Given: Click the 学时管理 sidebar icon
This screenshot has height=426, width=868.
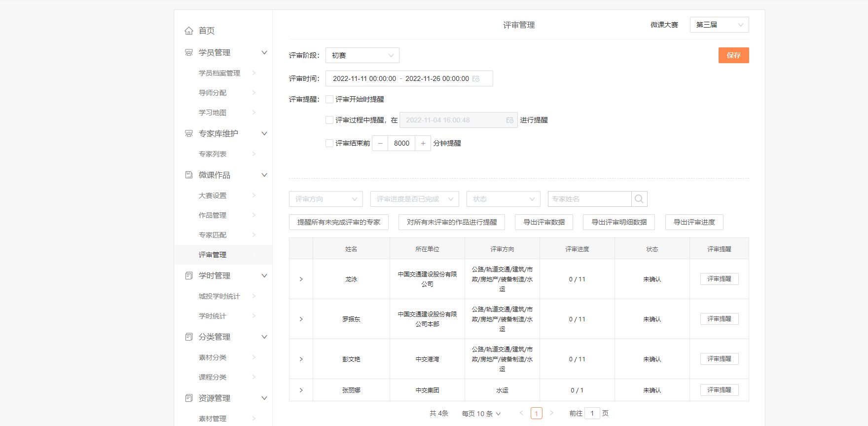Looking at the screenshot, I should [189, 275].
